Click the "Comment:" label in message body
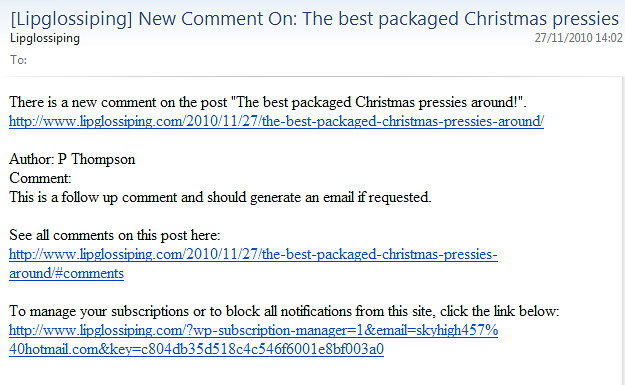The image size is (625, 385). pos(40,178)
